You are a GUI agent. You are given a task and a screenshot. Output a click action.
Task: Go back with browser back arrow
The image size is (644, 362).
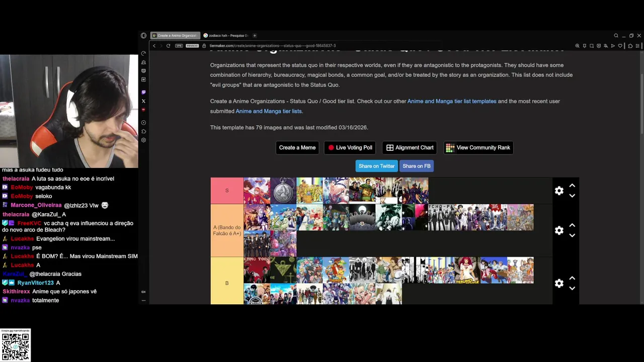coord(154,46)
